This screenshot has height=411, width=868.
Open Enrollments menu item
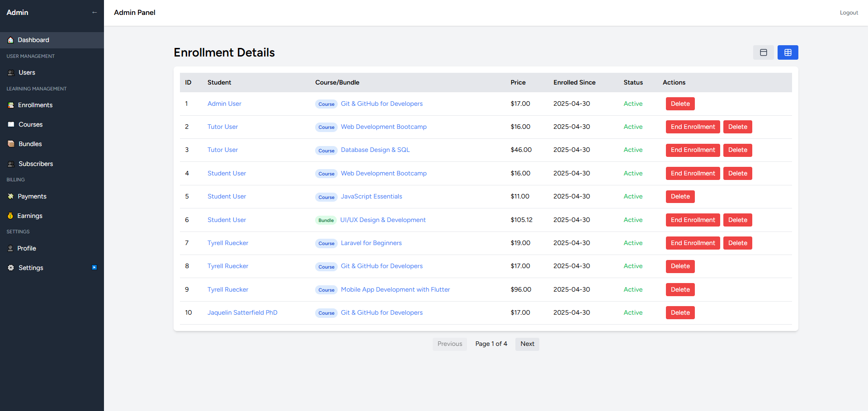[x=52, y=105]
